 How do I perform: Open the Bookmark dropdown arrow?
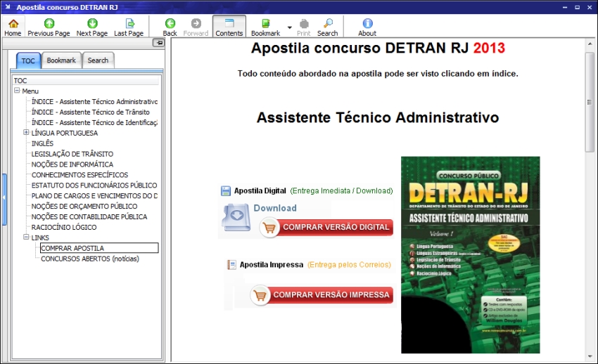[289, 27]
